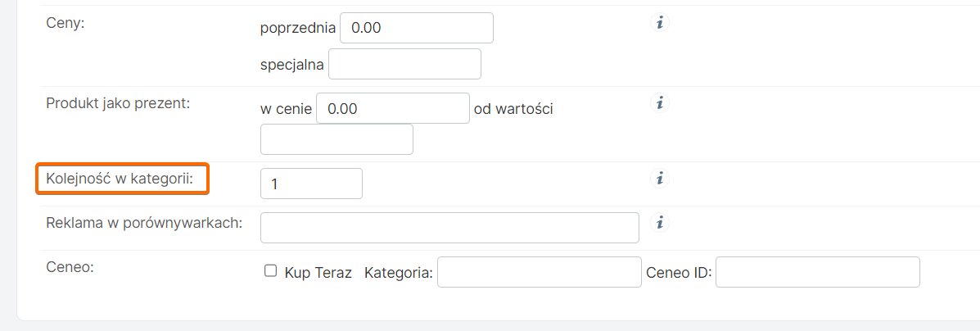Open info icon for Produkt jako prezent

pyautogui.click(x=660, y=103)
